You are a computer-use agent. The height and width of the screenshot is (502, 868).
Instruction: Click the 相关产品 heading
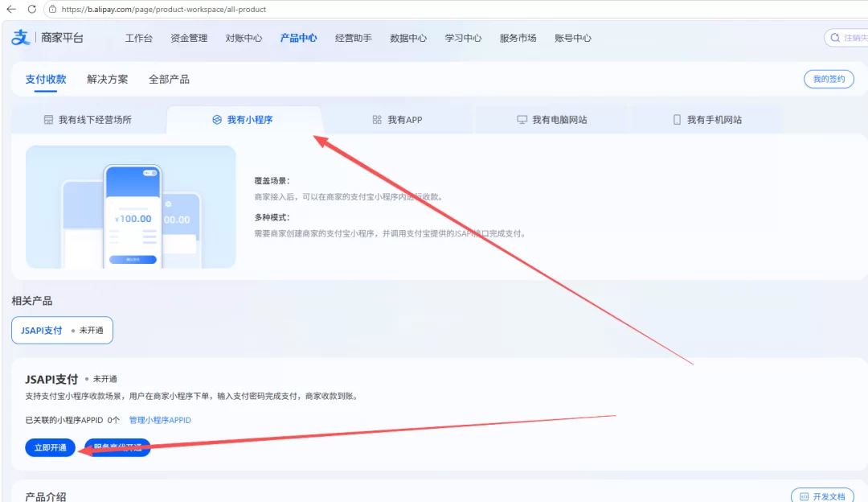(x=32, y=301)
